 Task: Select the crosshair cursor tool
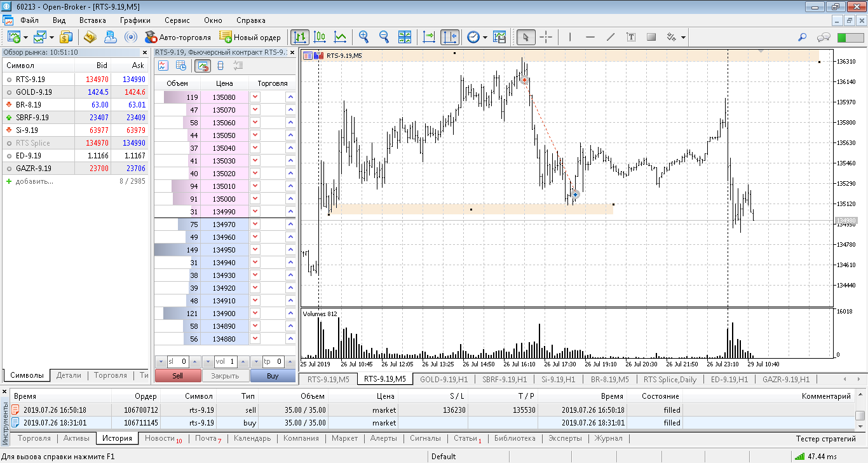pyautogui.click(x=546, y=37)
